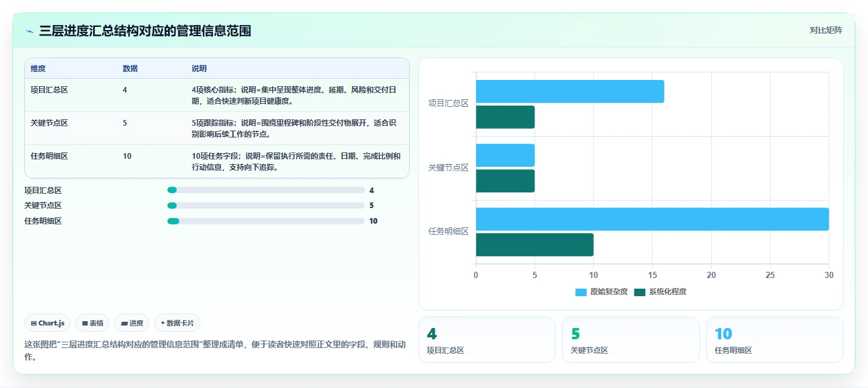Click the dark green 任务明细区 chart bar
868x388 pixels.
tap(535, 244)
